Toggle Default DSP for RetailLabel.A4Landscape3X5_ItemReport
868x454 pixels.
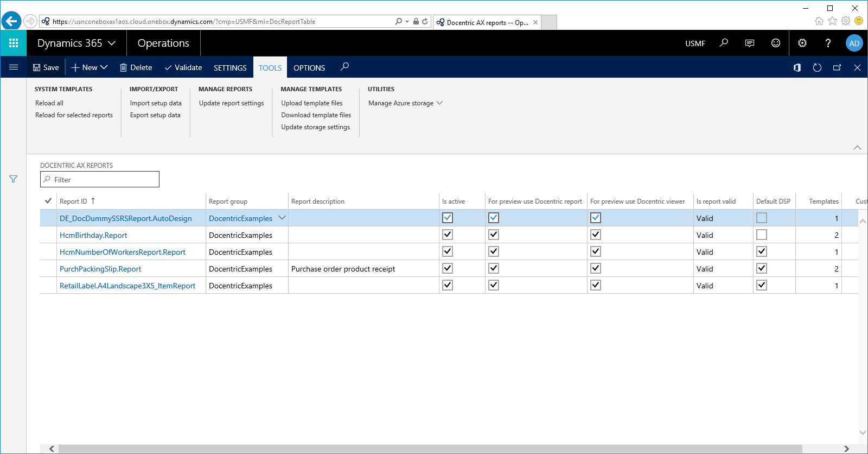pos(762,285)
